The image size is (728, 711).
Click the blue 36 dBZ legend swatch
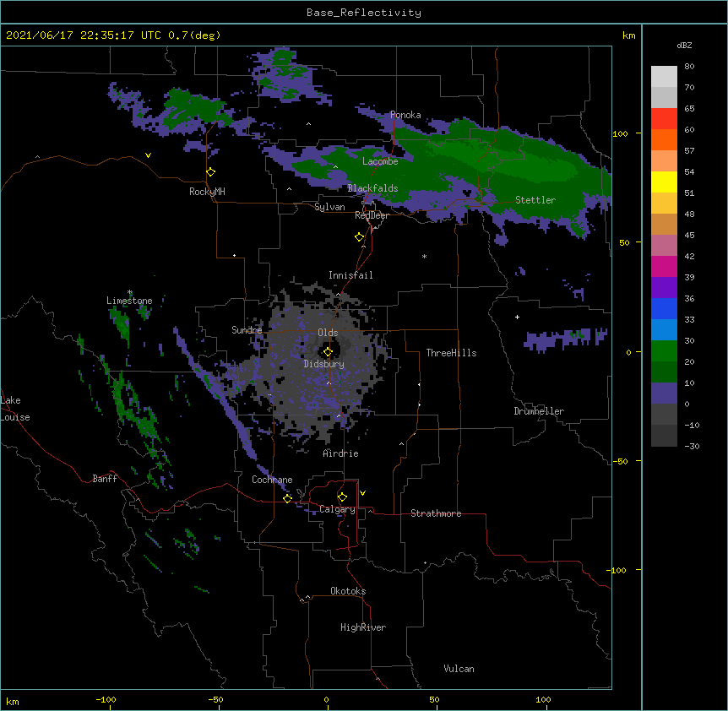coord(664,308)
